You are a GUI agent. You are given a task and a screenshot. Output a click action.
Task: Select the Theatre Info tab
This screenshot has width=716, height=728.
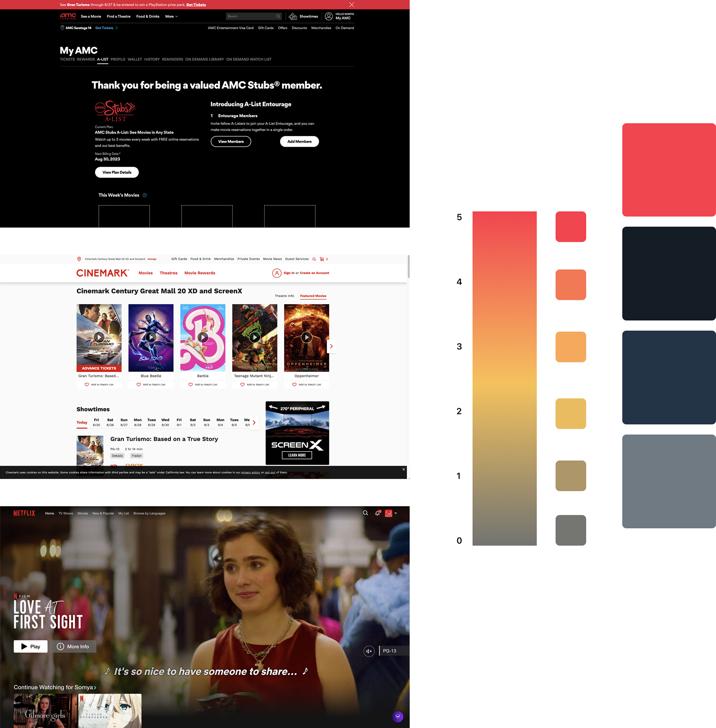tap(284, 296)
